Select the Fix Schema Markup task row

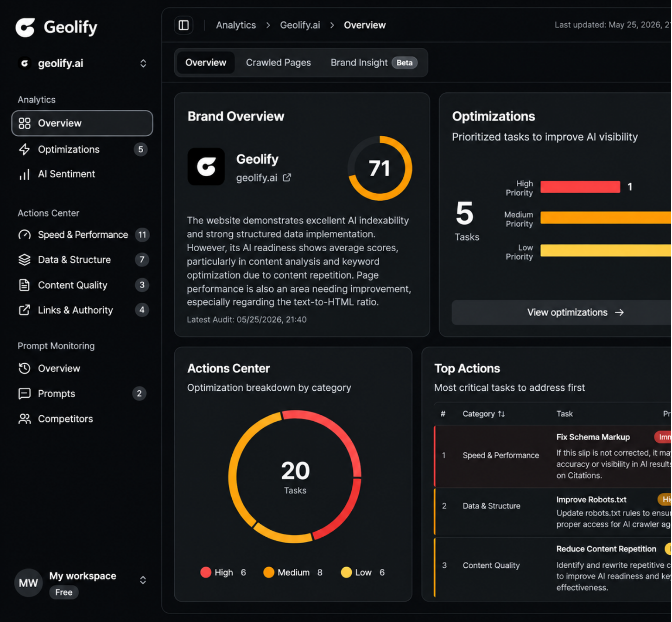(553, 457)
